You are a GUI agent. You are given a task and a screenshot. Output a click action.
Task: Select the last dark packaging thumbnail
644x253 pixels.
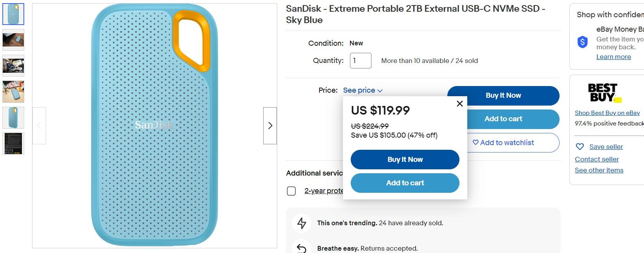13,143
